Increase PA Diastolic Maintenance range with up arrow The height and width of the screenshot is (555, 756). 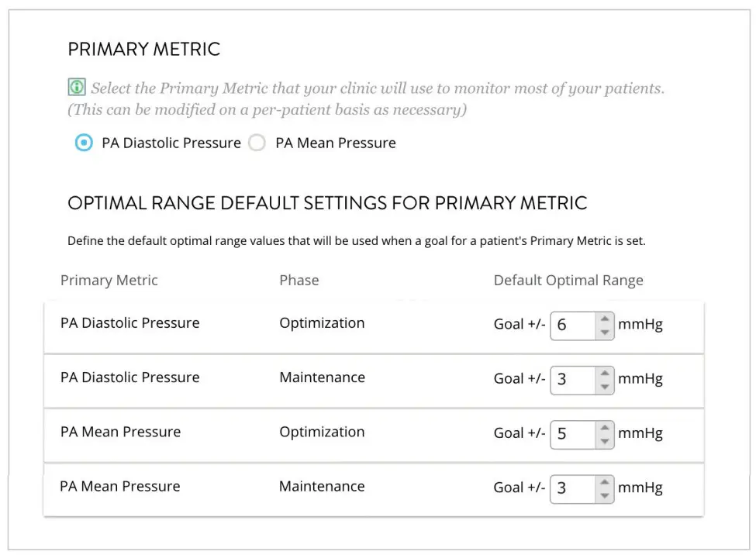pos(604,373)
